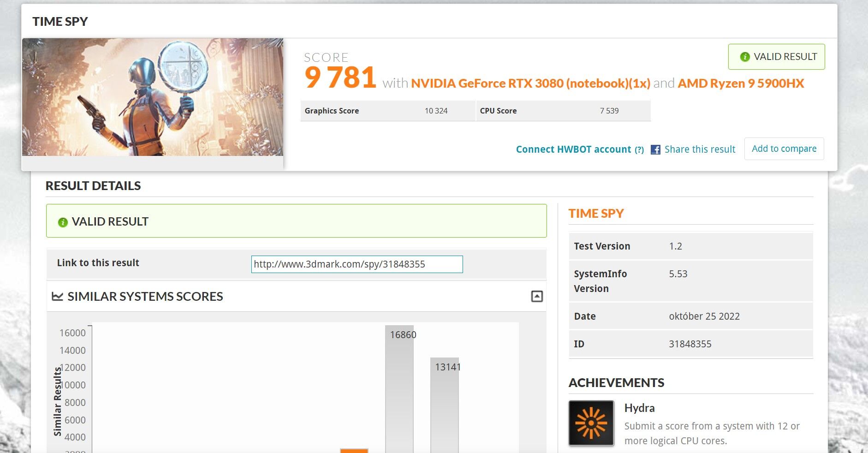Open the NVIDIA GeForce RTX 3080 (notebook) link
The image size is (868, 453).
pos(530,83)
